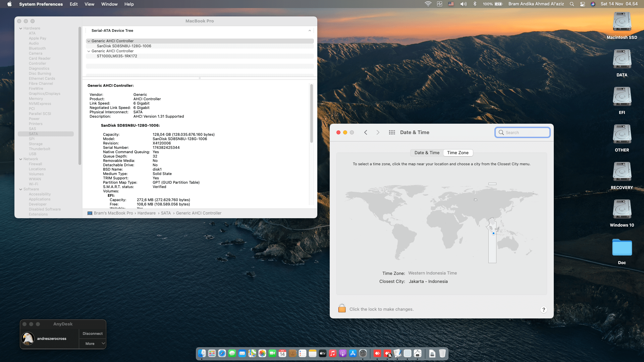Viewport: 644px width, 362px height.
Task: Open the help question mark button
Action: pos(543,310)
